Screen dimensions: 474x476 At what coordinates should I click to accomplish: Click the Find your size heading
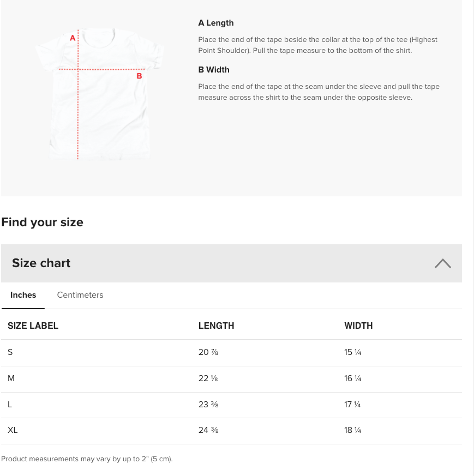42,222
